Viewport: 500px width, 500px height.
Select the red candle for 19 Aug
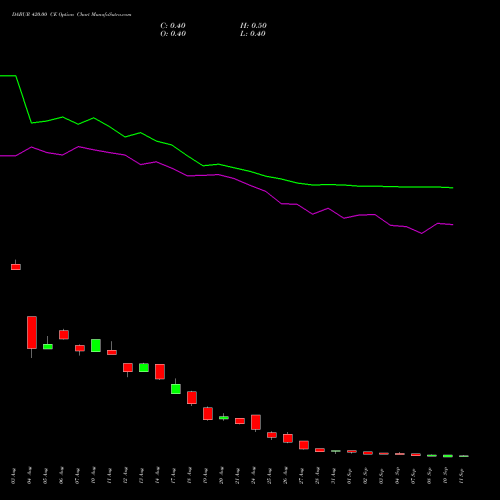click(208, 413)
